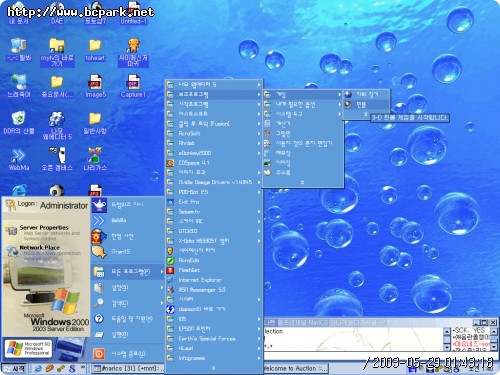Open the Untitled-1 desktop file
Viewport: 500px width, 375px height.
click(x=133, y=13)
